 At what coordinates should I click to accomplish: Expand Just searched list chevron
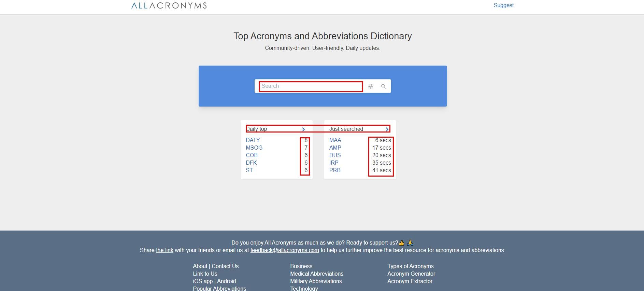[387, 129]
